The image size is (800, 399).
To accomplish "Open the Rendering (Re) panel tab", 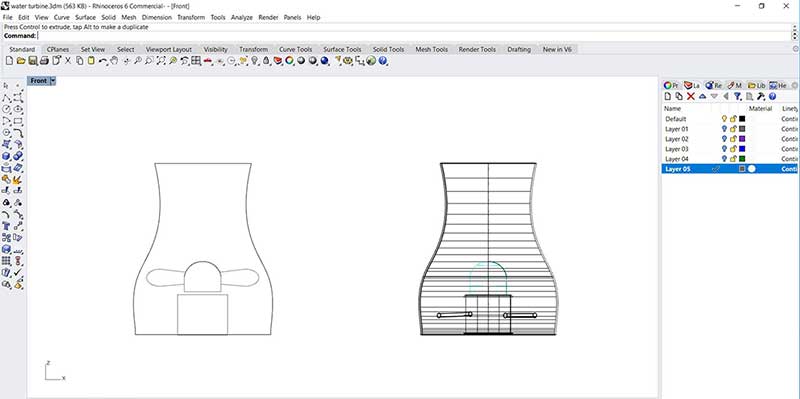I will pos(713,86).
